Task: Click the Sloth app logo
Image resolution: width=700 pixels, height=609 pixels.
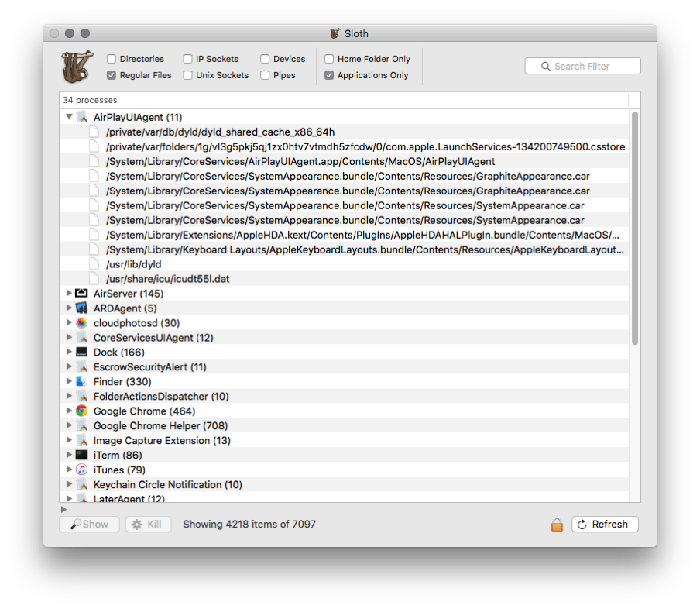Action: (77, 67)
